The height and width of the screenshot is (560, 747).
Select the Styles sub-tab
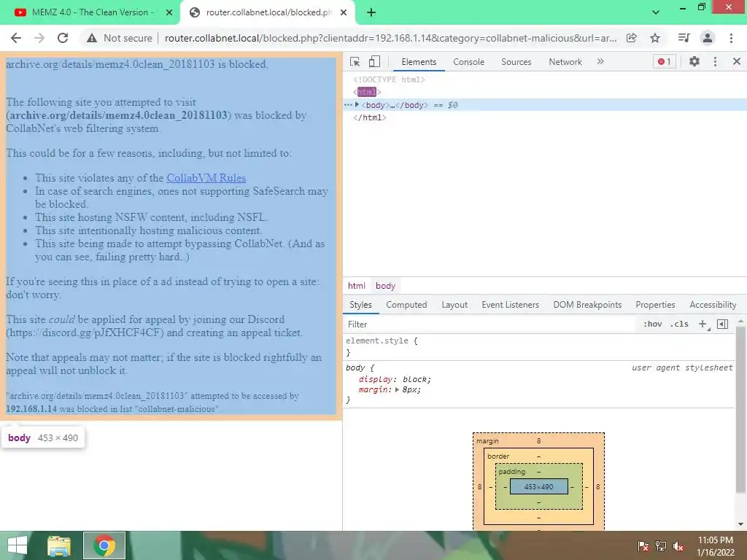[360, 305]
